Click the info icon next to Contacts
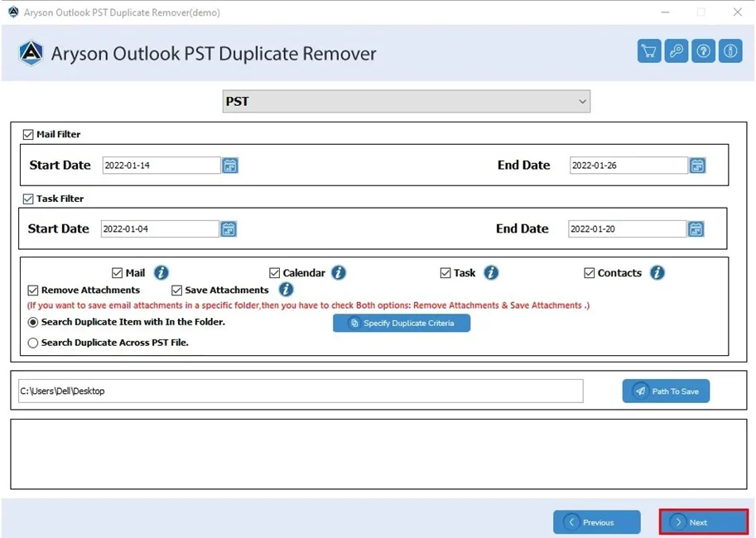This screenshot has height=538, width=756. (657, 273)
